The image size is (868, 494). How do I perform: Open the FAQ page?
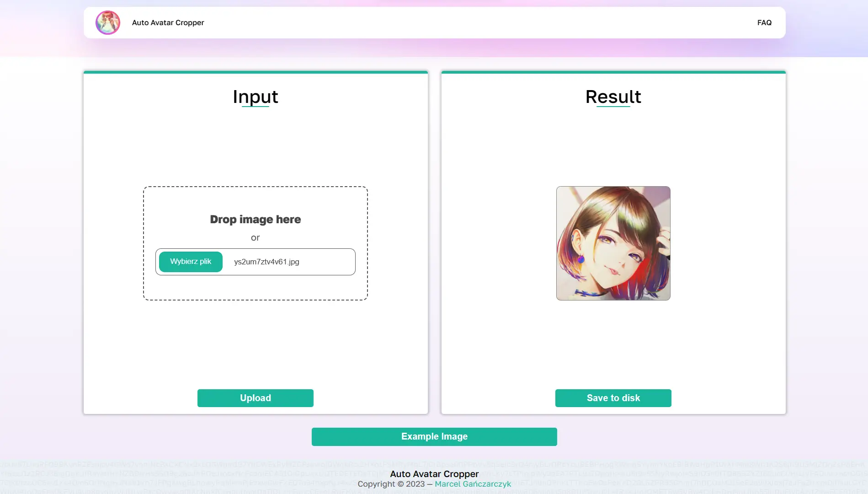point(764,22)
